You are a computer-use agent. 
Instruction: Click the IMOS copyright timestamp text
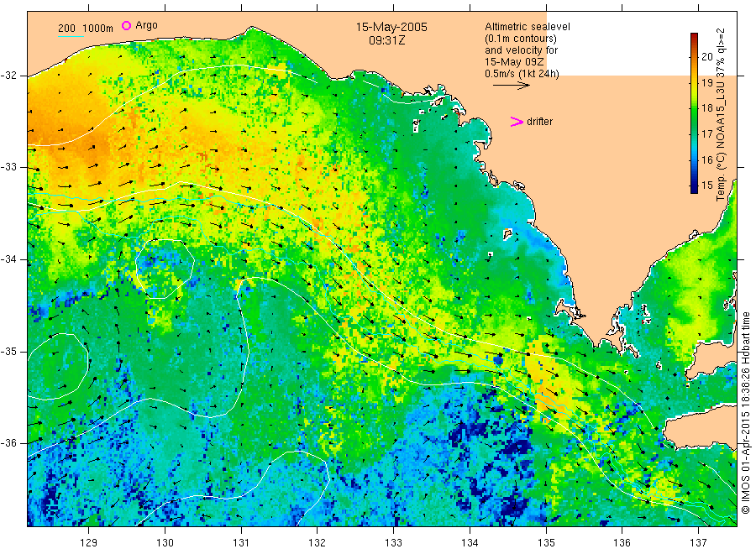[745, 412]
